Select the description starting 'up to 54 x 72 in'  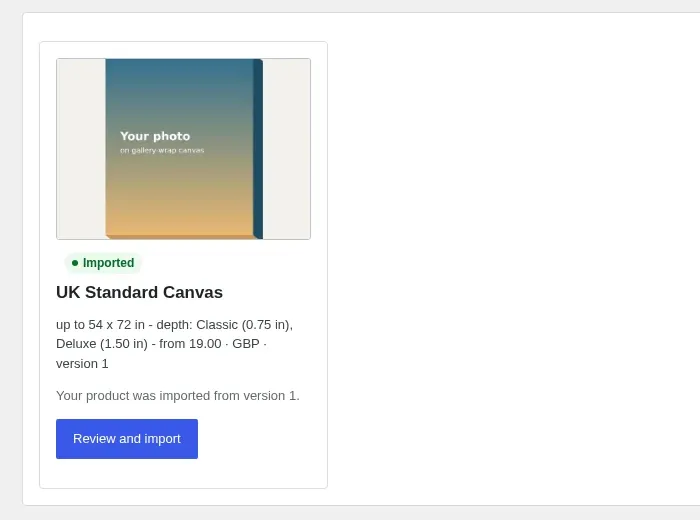pos(175,344)
